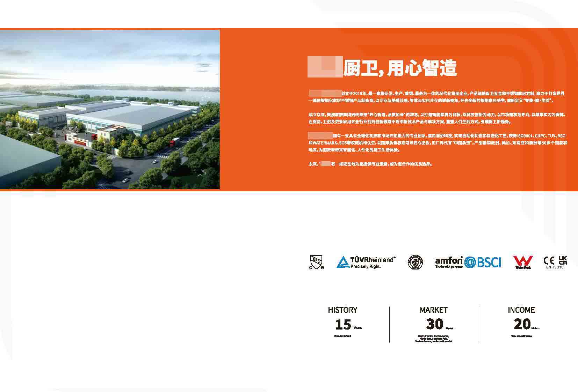The image size is (578, 392).
Task: Click the red WaterMark W logo
Action: pyautogui.click(x=523, y=262)
